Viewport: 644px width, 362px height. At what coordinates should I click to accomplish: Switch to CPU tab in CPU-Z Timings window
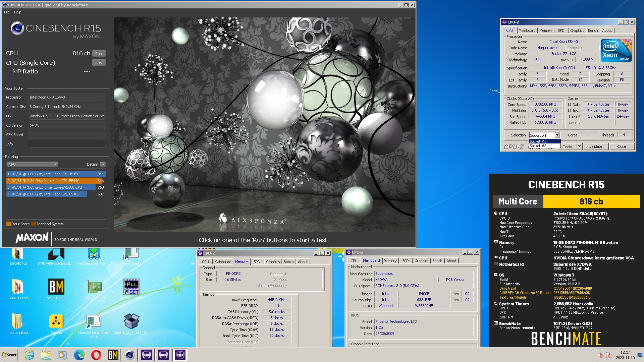(x=205, y=262)
